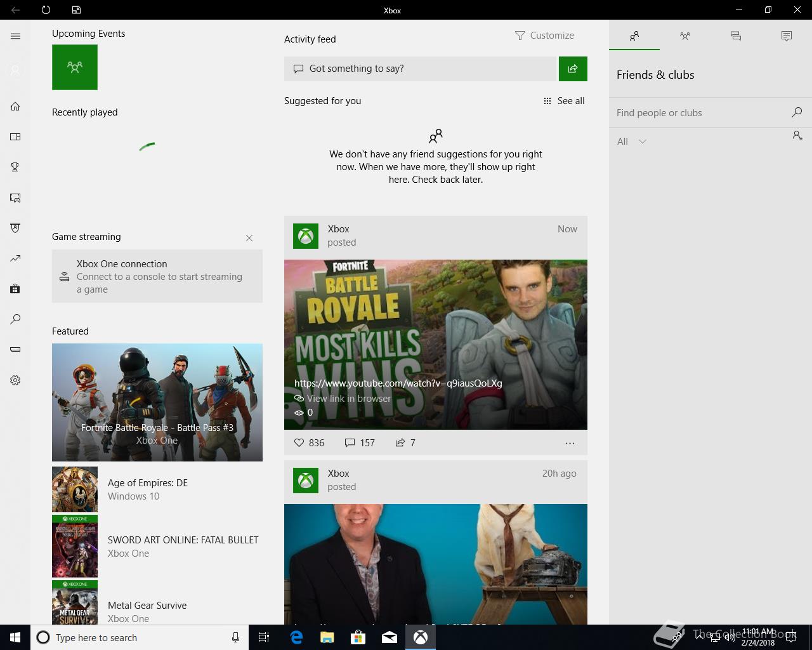812x650 pixels.
Task: Click the Got something to say field
Action: 420,69
